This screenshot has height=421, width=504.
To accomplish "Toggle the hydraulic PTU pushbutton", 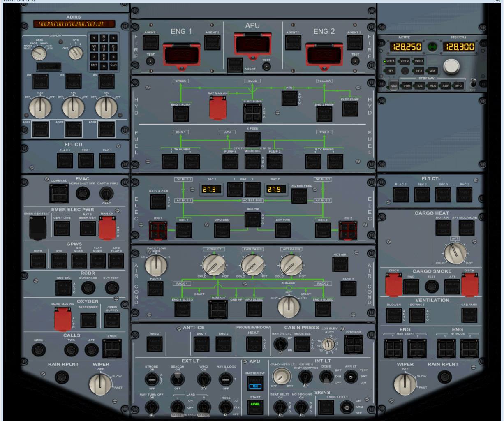I will [289, 99].
